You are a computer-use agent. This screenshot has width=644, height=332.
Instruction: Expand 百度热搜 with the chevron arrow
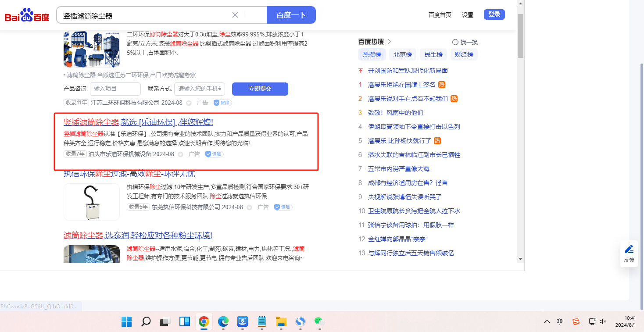click(389, 42)
